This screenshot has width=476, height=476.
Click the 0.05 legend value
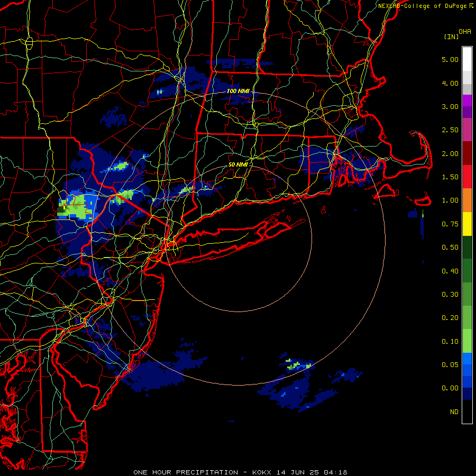click(450, 365)
